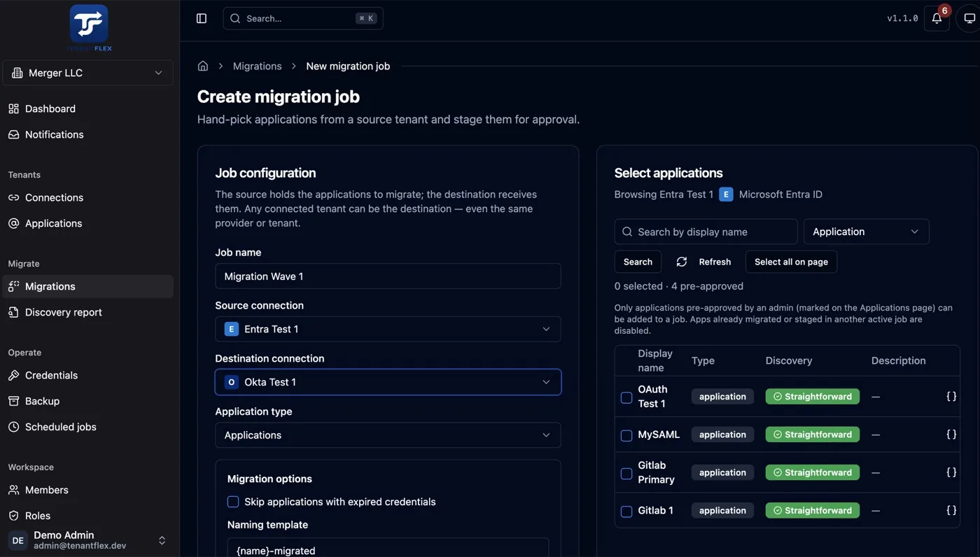Expand the Demo Admin account menu
Screen dimensions: 980x557
point(88,540)
